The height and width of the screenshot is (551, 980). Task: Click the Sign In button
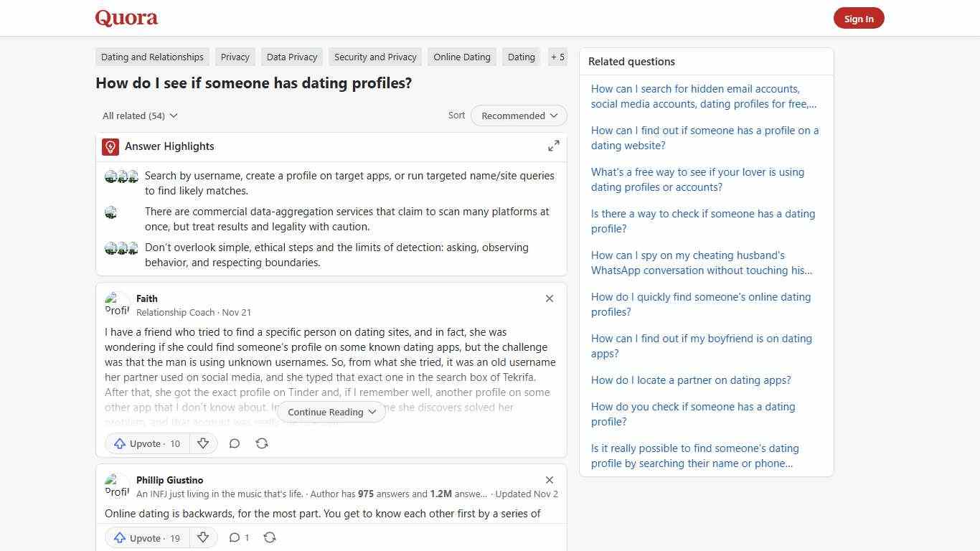click(859, 18)
